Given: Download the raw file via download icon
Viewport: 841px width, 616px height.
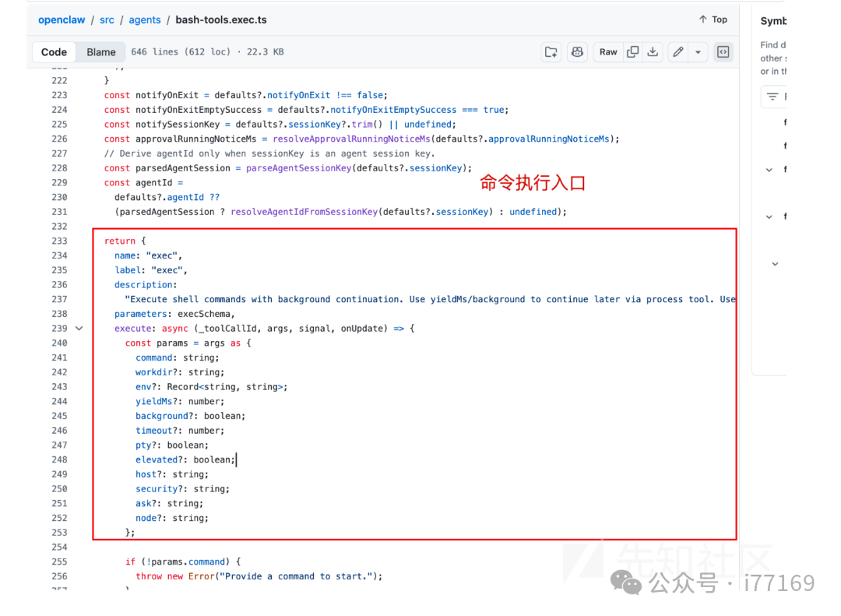Looking at the screenshot, I should (653, 51).
